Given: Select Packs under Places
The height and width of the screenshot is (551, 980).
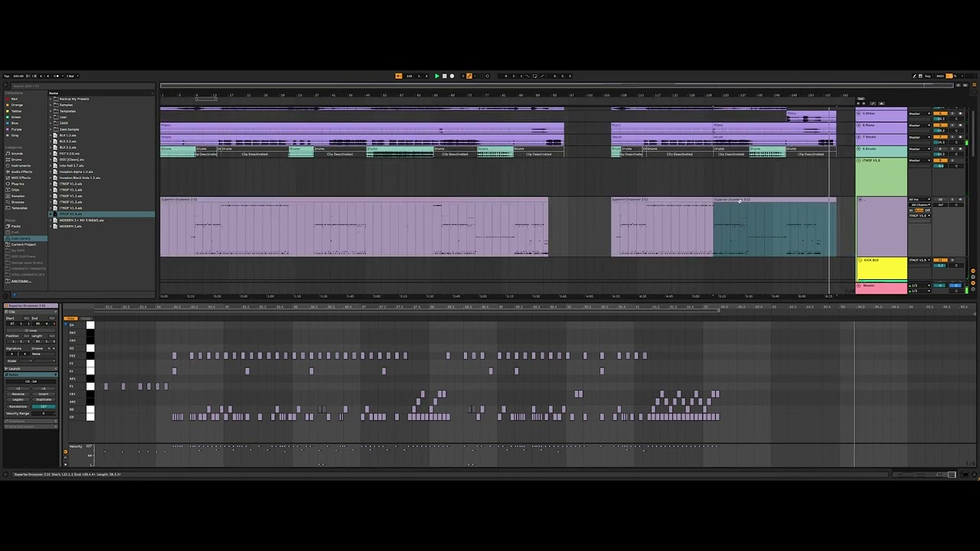Looking at the screenshot, I should [14, 226].
